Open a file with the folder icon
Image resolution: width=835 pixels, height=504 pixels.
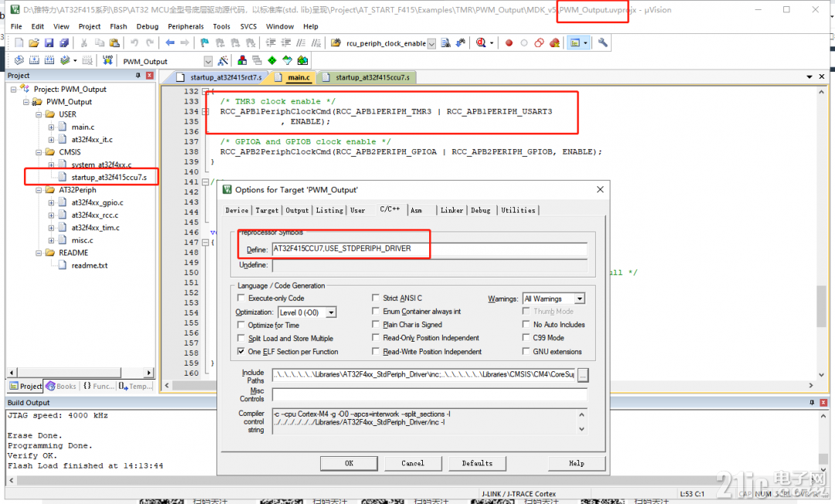click(x=33, y=43)
